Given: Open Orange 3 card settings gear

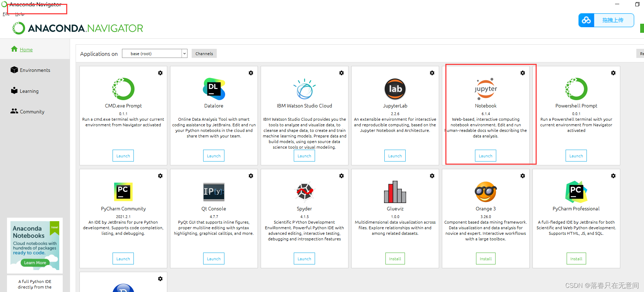Looking at the screenshot, I should click(523, 176).
